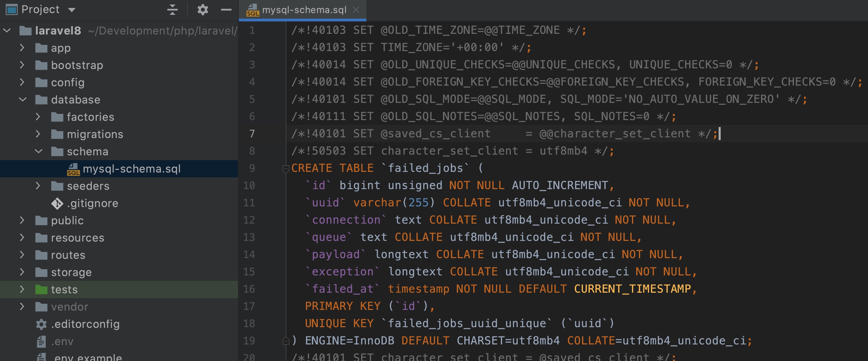Viewport: 868px width, 361px height.
Task: Expand the routes folder
Action: (22, 255)
